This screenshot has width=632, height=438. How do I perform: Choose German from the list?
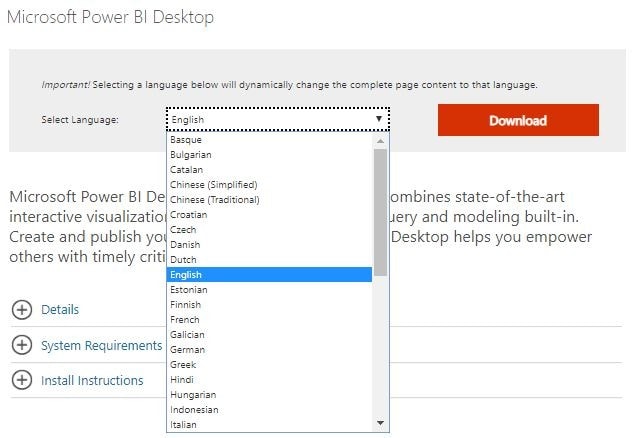(x=269, y=349)
